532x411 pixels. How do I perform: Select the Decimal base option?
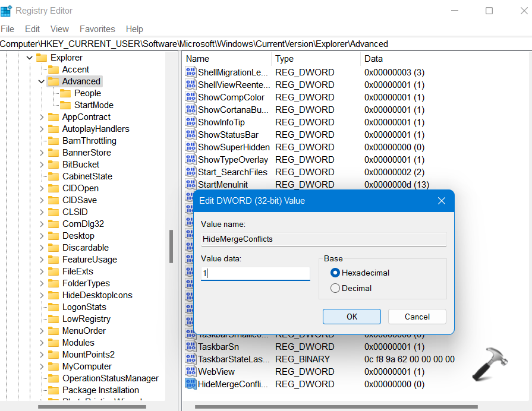pyautogui.click(x=335, y=288)
